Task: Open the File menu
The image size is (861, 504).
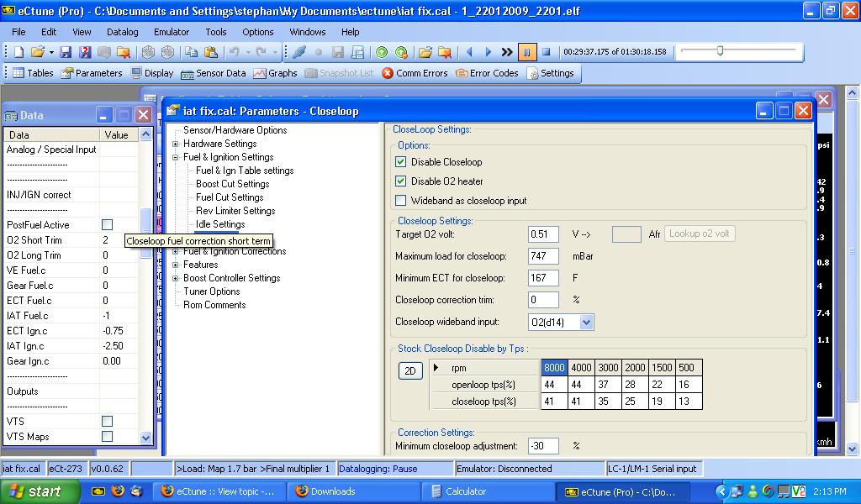Action: [18, 32]
